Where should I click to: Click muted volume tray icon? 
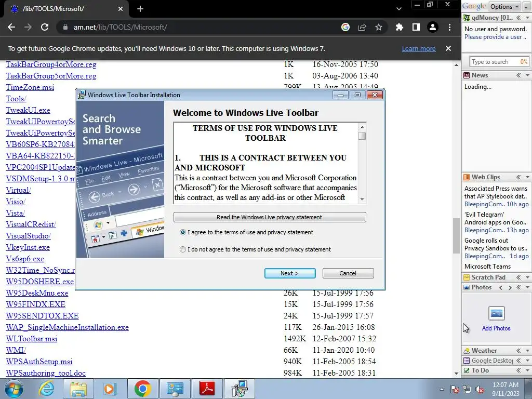(x=480, y=389)
